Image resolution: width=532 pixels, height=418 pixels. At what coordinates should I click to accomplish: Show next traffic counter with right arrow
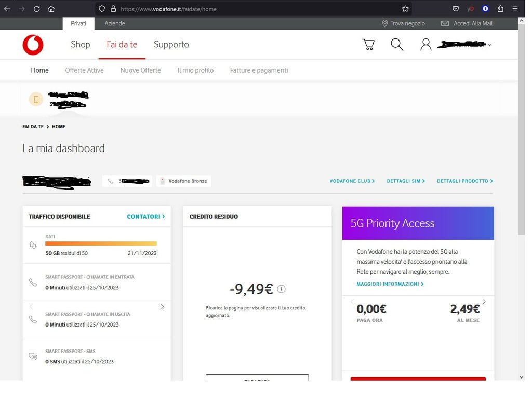coord(162,307)
